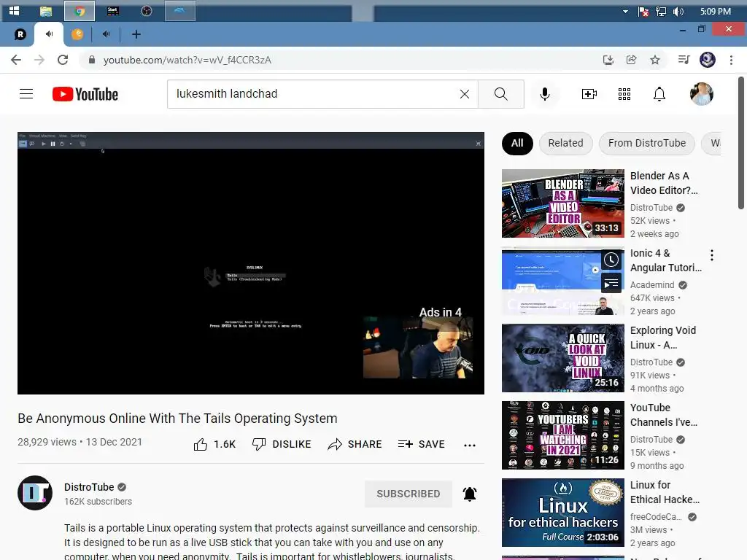The height and width of the screenshot is (560, 747).
Task: Open File Explorer from the taskbar
Action: pos(46,11)
